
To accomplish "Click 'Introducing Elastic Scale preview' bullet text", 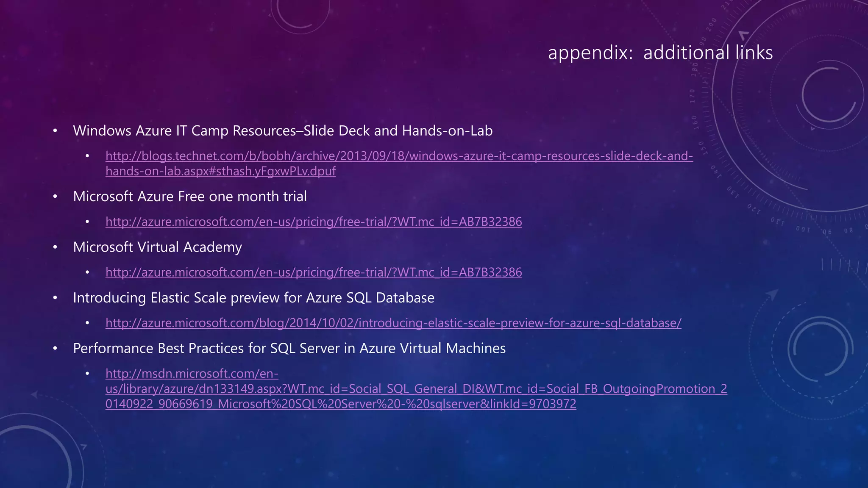I will [x=253, y=298].
